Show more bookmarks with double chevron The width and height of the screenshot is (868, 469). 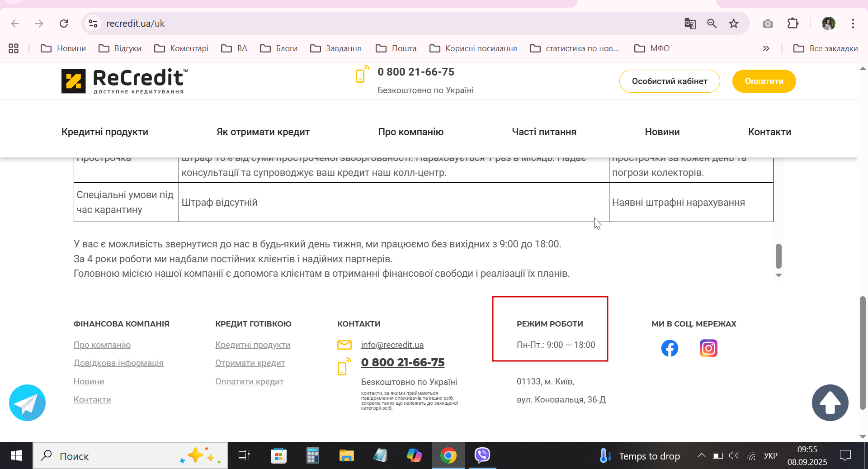pos(766,48)
